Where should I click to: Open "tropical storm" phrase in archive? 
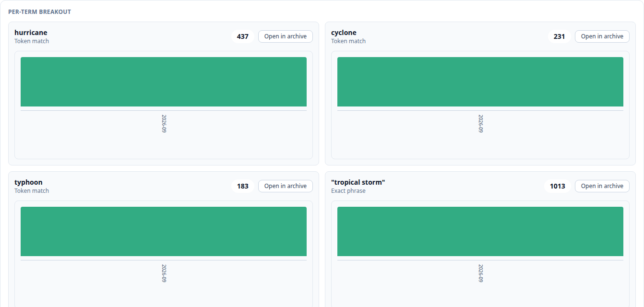click(602, 186)
